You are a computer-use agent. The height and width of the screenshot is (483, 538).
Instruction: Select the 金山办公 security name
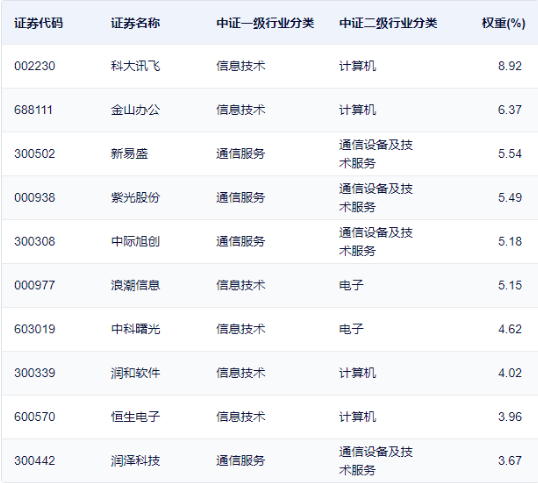pyautogui.click(x=135, y=110)
